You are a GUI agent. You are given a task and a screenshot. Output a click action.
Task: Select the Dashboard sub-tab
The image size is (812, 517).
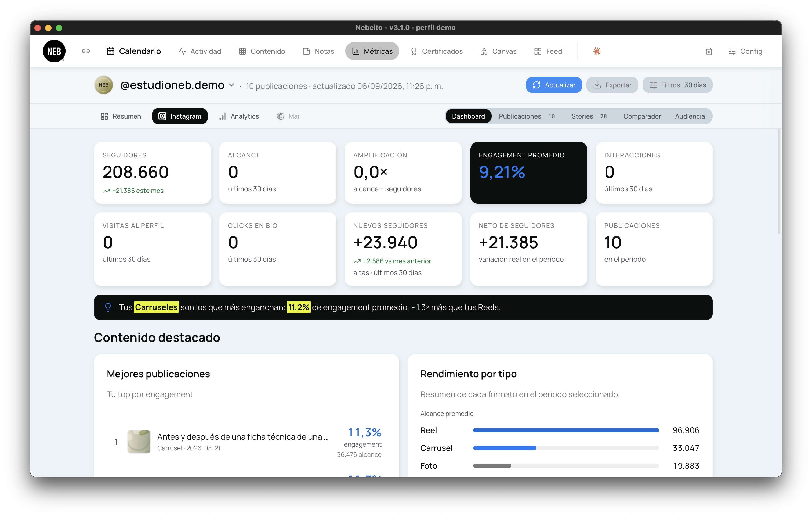click(468, 116)
